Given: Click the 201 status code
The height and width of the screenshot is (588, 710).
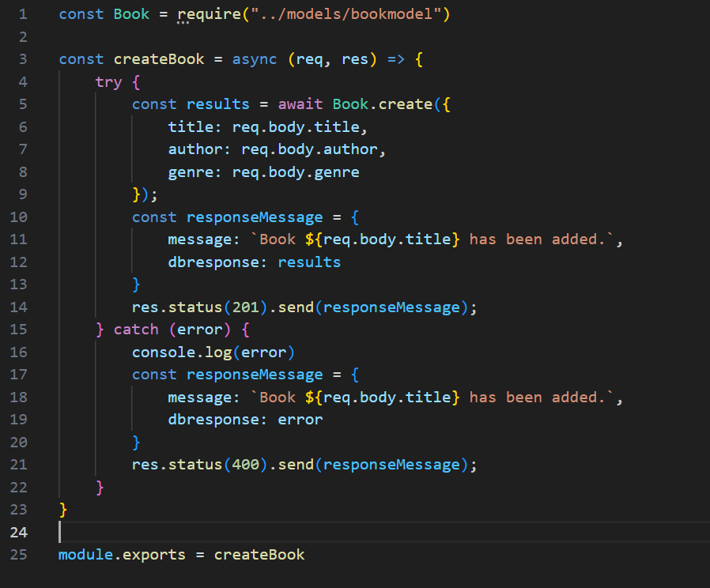Looking at the screenshot, I should click(245, 307).
